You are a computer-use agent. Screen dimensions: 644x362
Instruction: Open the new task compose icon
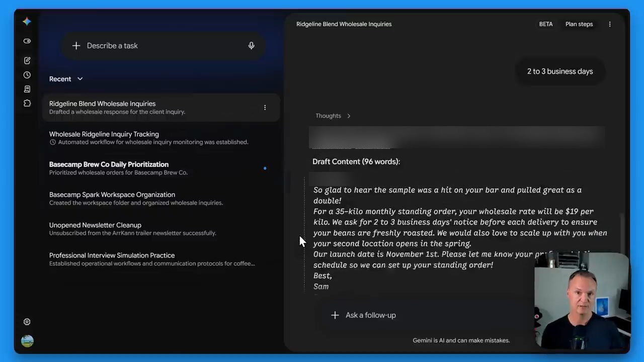27,60
